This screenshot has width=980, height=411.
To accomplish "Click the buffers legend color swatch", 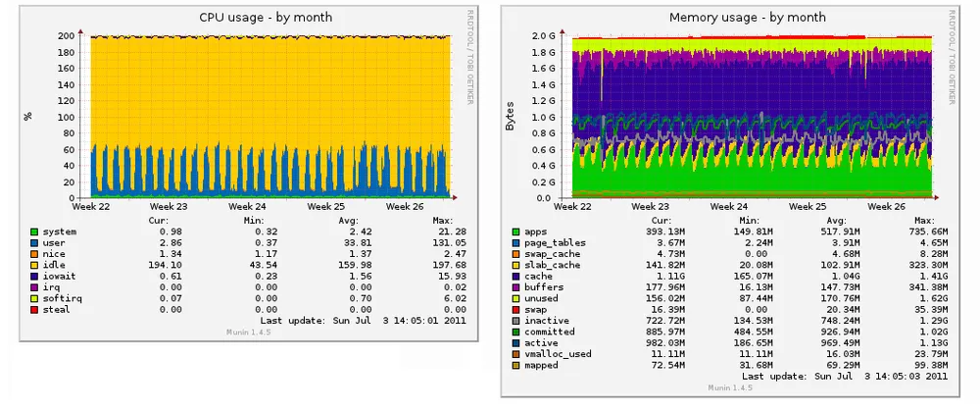I will [x=515, y=287].
